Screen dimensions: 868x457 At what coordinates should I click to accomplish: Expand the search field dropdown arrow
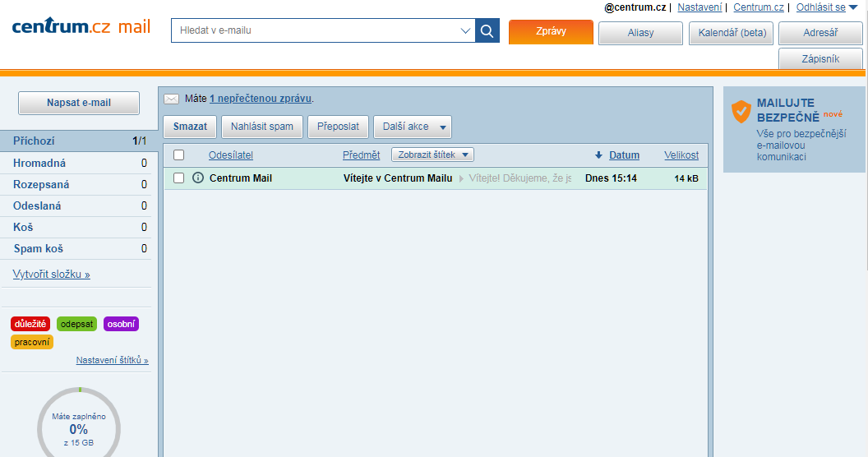465,31
